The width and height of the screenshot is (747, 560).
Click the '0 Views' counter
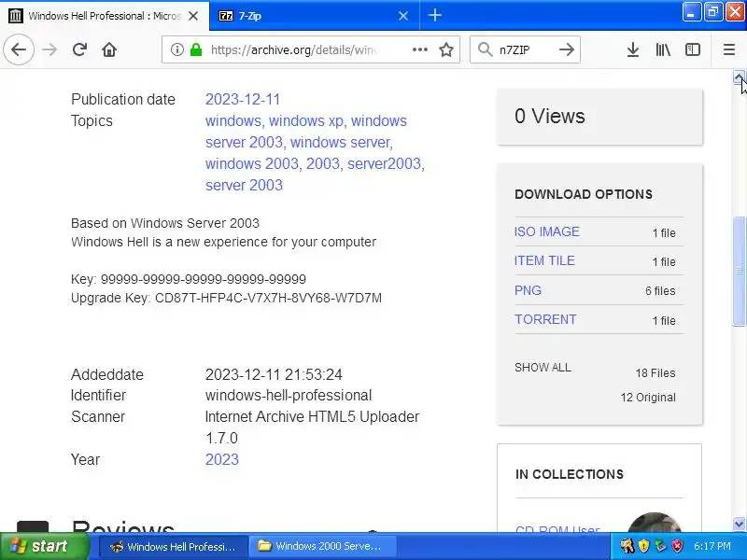tap(550, 116)
